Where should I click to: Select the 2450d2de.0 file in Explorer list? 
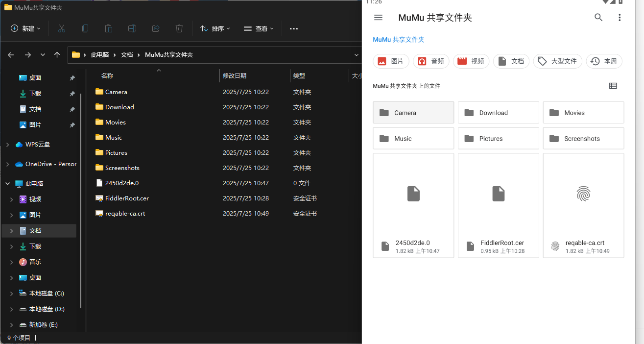pos(225,183)
